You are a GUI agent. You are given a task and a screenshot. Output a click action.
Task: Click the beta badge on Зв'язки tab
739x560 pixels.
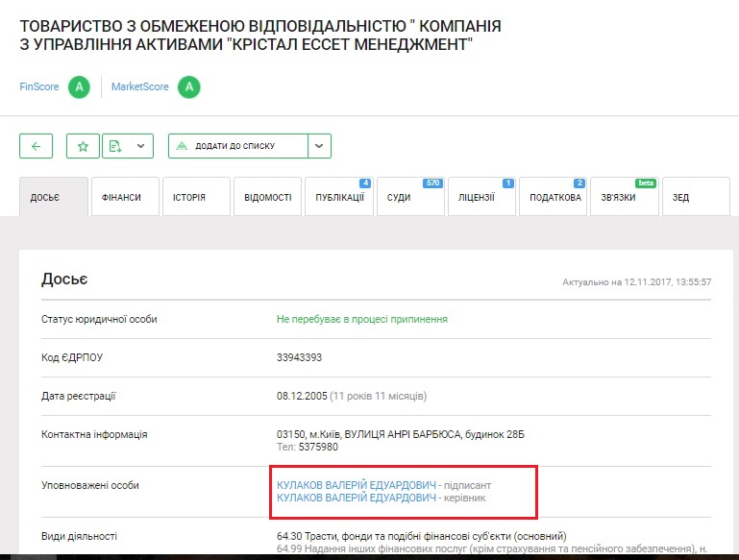click(645, 183)
